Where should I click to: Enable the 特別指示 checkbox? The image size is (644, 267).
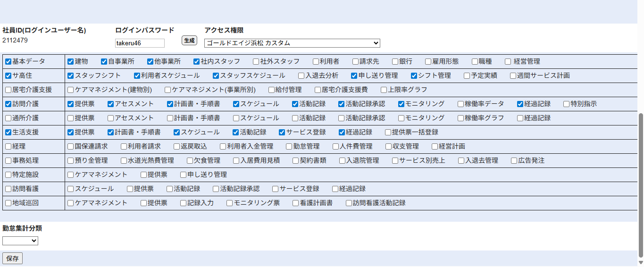(567, 104)
